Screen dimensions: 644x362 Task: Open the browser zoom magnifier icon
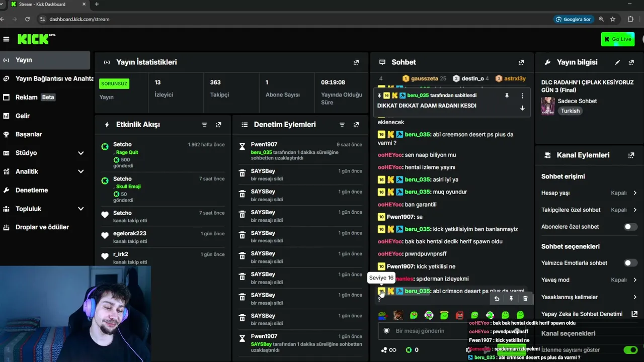pos(601,19)
